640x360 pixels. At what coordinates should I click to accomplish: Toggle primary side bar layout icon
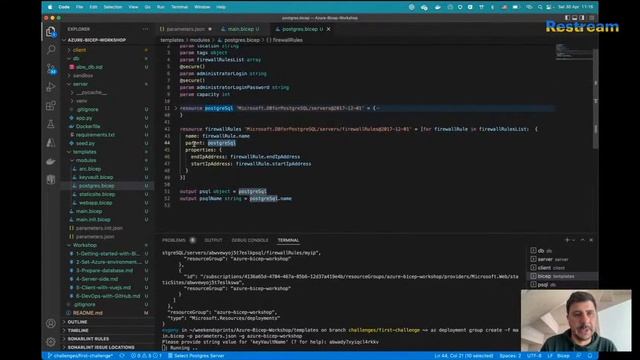tap(567, 18)
